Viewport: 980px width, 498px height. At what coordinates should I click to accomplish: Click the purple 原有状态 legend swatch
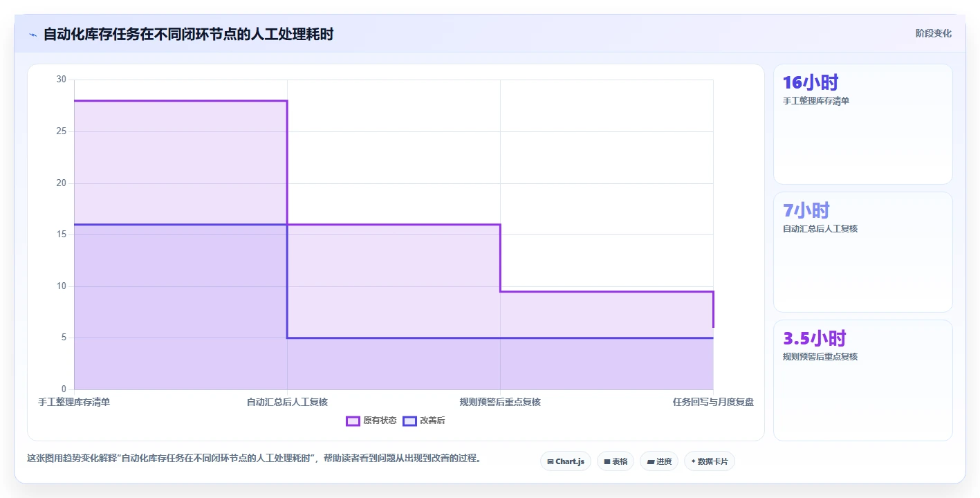click(353, 421)
